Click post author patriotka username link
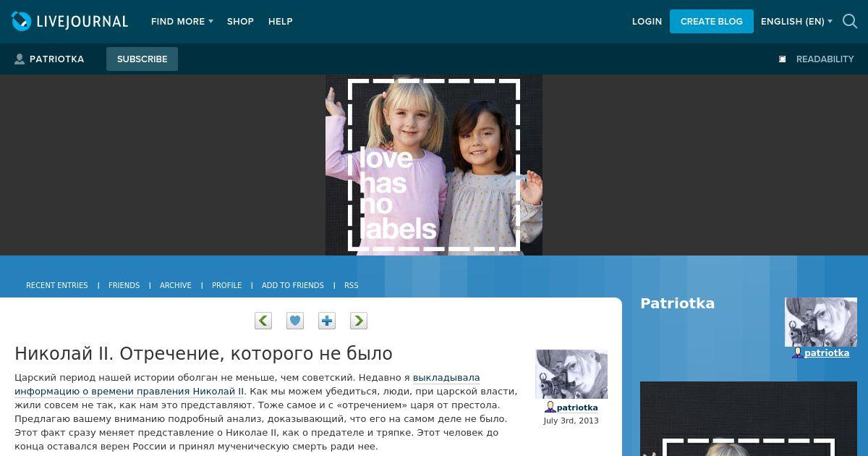Screen dimensions: 868x456 click(577, 408)
